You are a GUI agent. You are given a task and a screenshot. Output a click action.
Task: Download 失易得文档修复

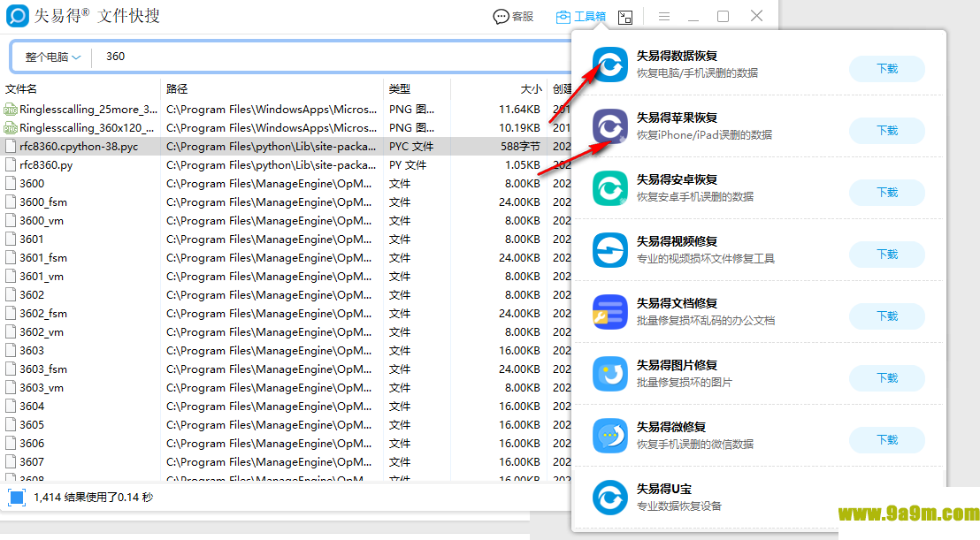(887, 316)
